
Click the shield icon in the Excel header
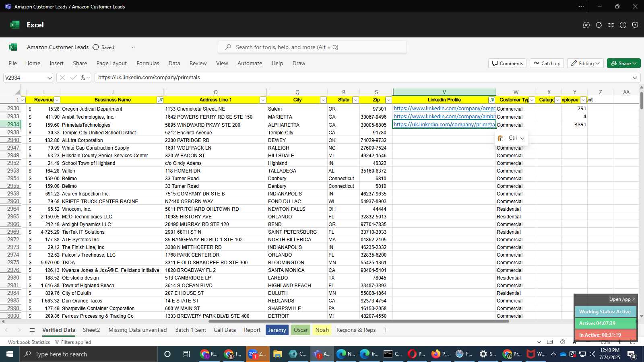(635, 25)
